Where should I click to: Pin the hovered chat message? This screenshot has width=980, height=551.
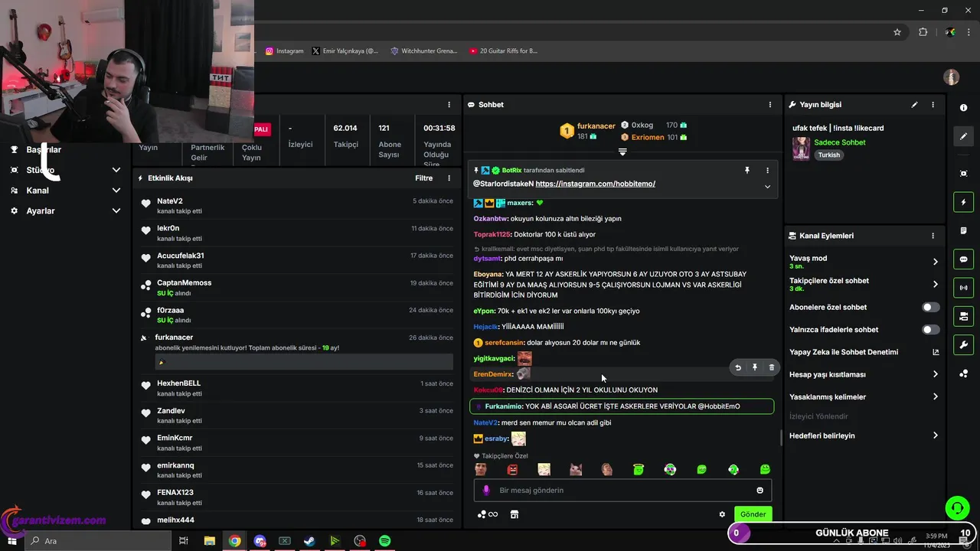755,367
